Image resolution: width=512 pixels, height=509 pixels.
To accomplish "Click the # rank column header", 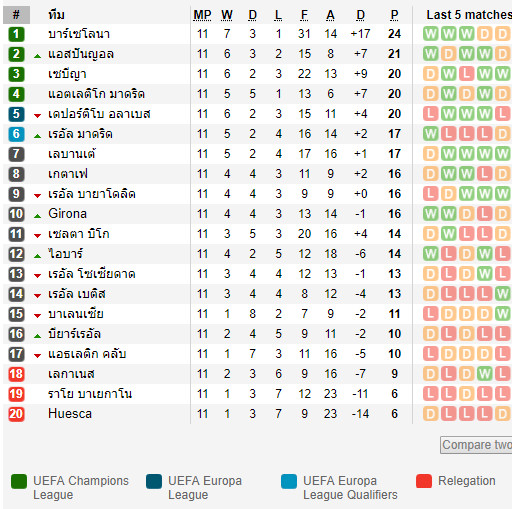I will tap(16, 15).
